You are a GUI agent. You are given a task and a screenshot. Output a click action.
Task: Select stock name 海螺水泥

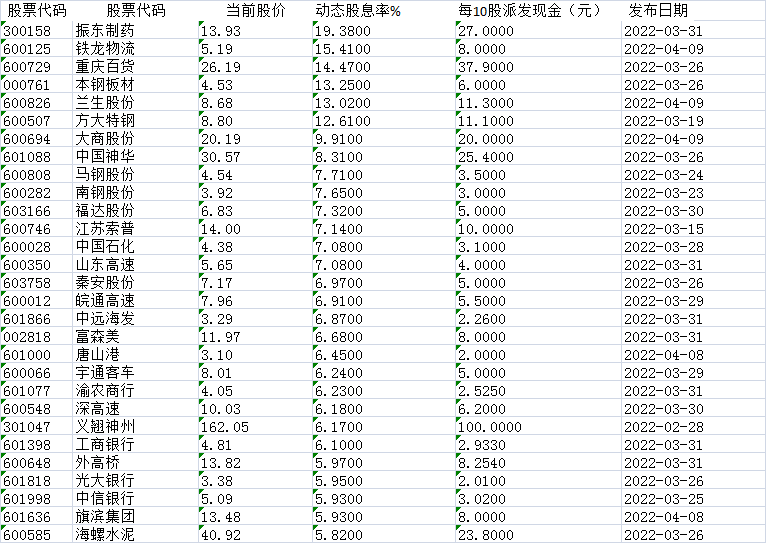(105, 535)
